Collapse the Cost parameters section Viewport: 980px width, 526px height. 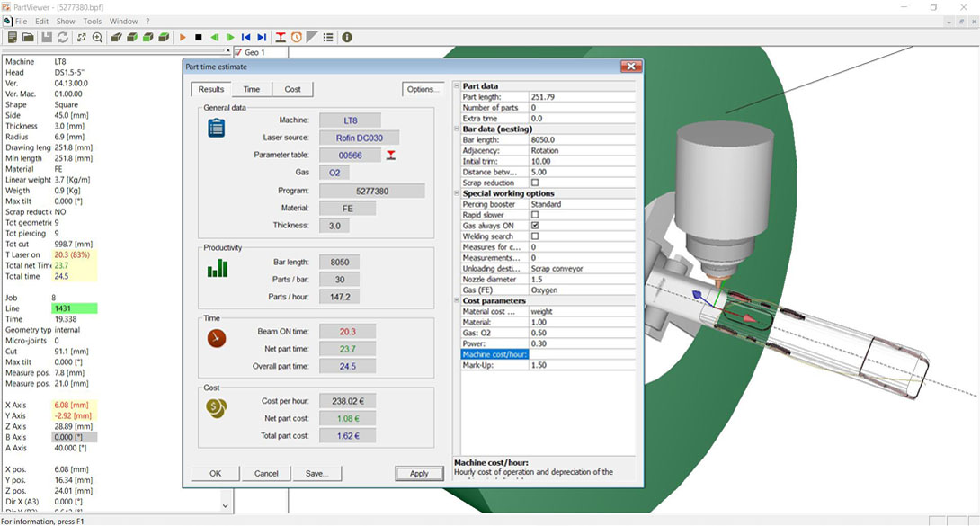click(x=456, y=301)
